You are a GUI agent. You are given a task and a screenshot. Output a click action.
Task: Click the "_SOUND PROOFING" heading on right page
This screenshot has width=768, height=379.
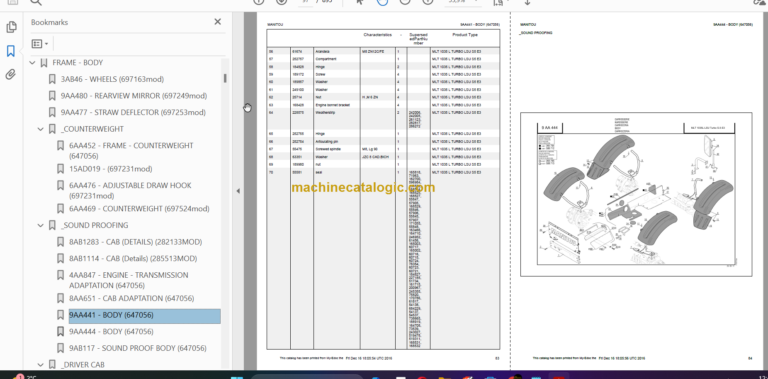[536, 33]
